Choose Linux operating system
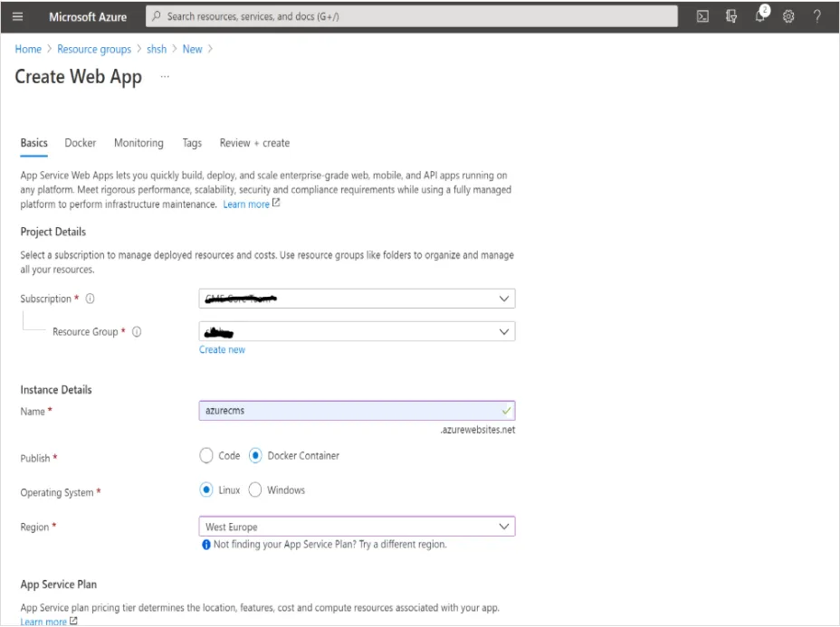Viewport: 840px width, 627px height. pyautogui.click(x=206, y=489)
